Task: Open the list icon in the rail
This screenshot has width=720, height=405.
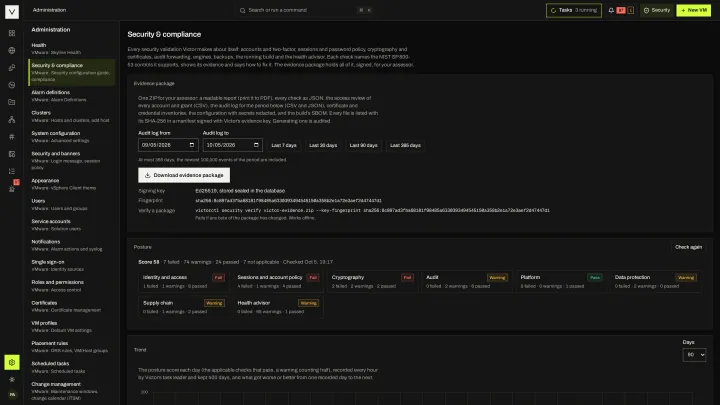Action: tap(12, 171)
